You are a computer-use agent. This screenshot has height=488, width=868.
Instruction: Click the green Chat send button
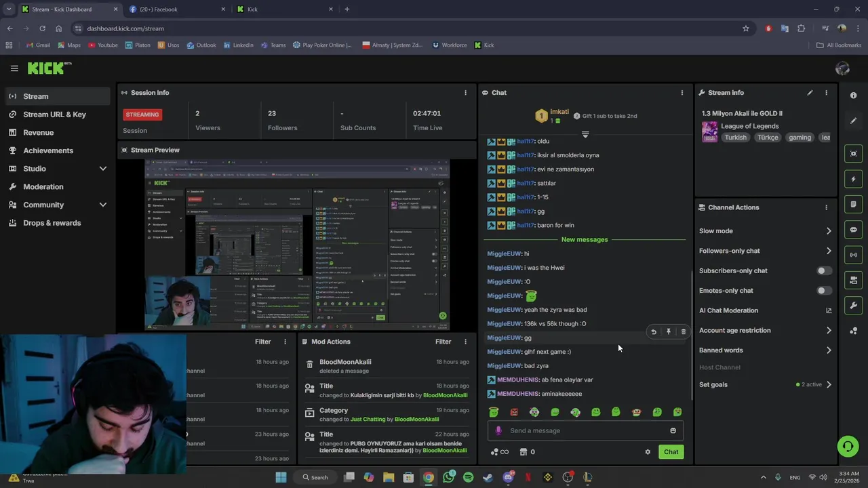pyautogui.click(x=671, y=452)
